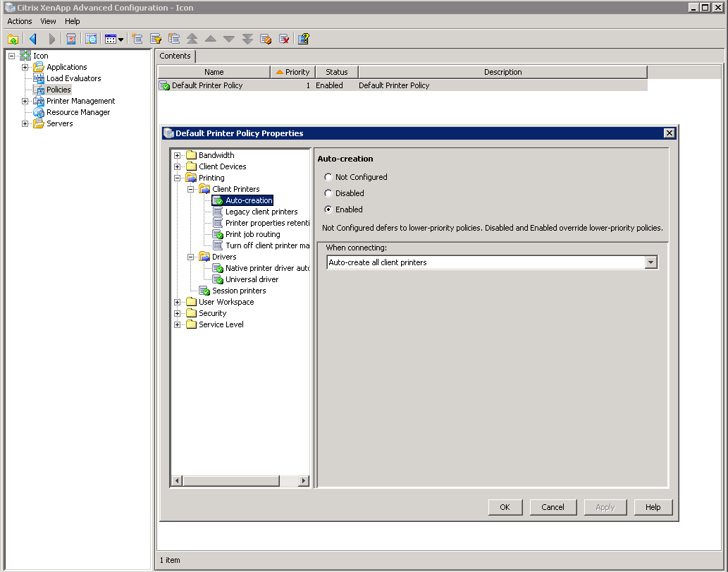The height and width of the screenshot is (572, 728).
Task: Open the Help menu
Action: 72,21
